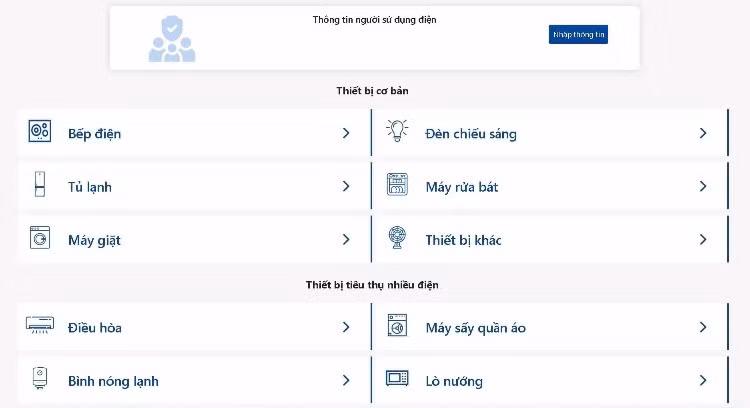Open the Bình nóng lạnh label
This screenshot has height=408, width=750.
(x=113, y=381)
